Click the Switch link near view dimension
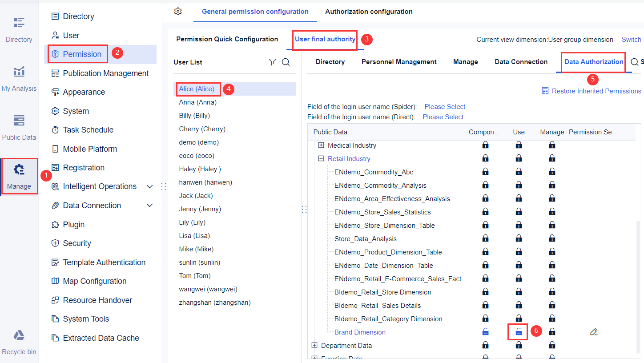This screenshot has height=363, width=644. [x=631, y=39]
